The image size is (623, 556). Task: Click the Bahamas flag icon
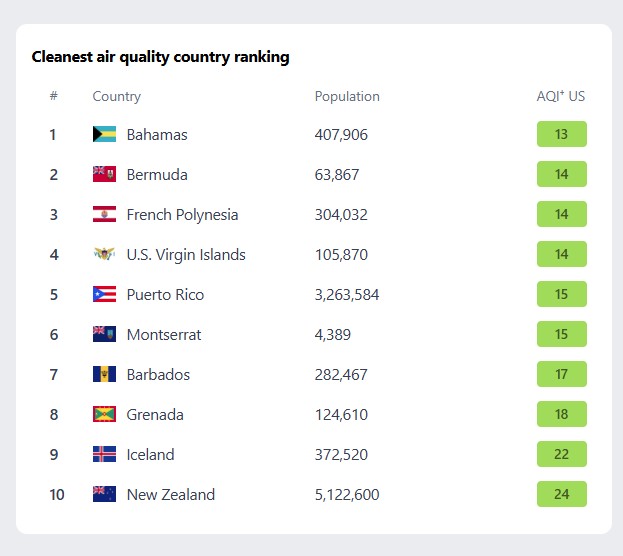(x=104, y=134)
